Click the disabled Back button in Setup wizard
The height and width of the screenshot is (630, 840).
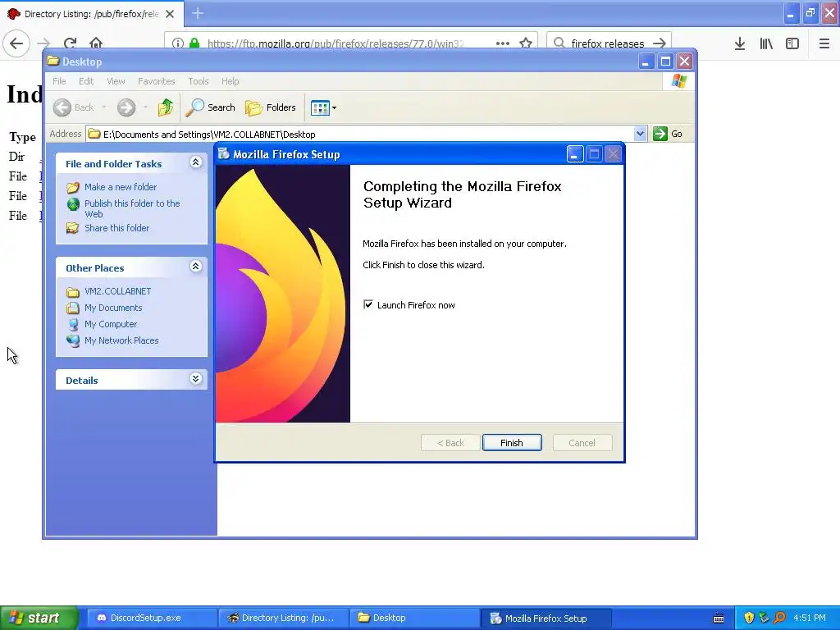click(x=450, y=442)
